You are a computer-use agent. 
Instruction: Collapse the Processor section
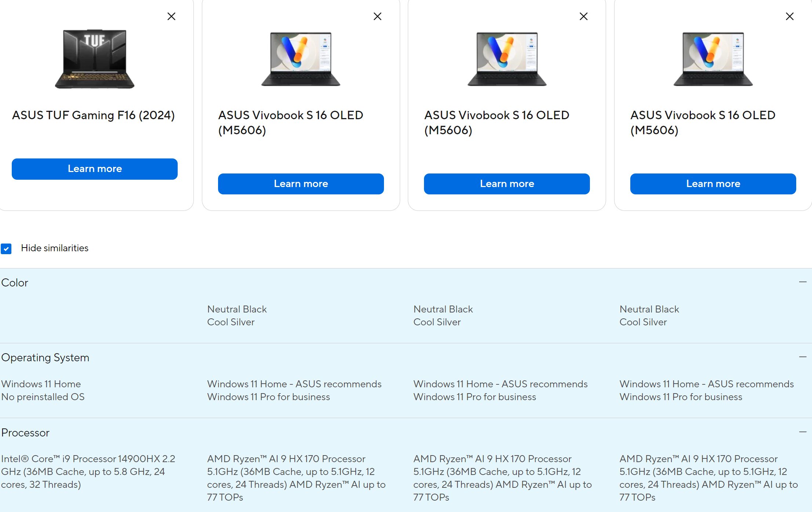click(x=802, y=432)
